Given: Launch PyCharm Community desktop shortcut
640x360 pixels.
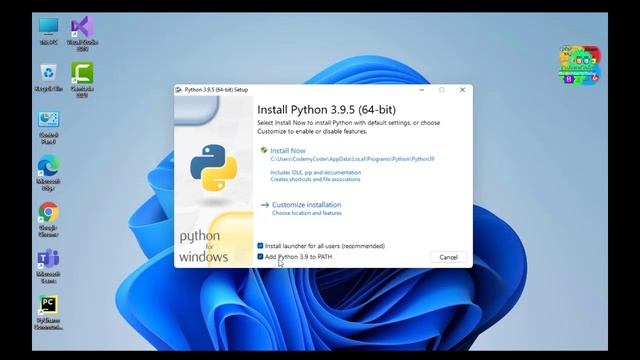Looking at the screenshot, I should point(49,312).
